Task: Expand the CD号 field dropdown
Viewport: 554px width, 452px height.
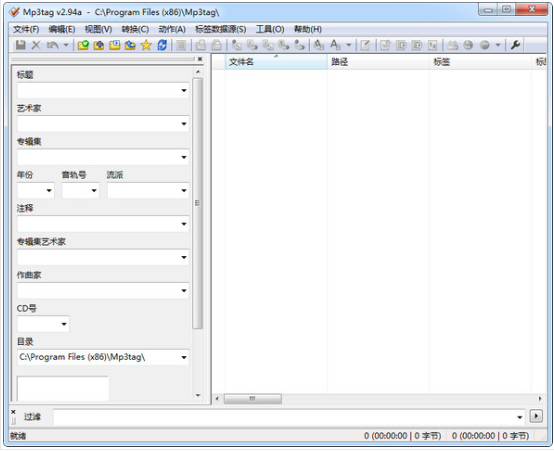Action: tap(64, 324)
